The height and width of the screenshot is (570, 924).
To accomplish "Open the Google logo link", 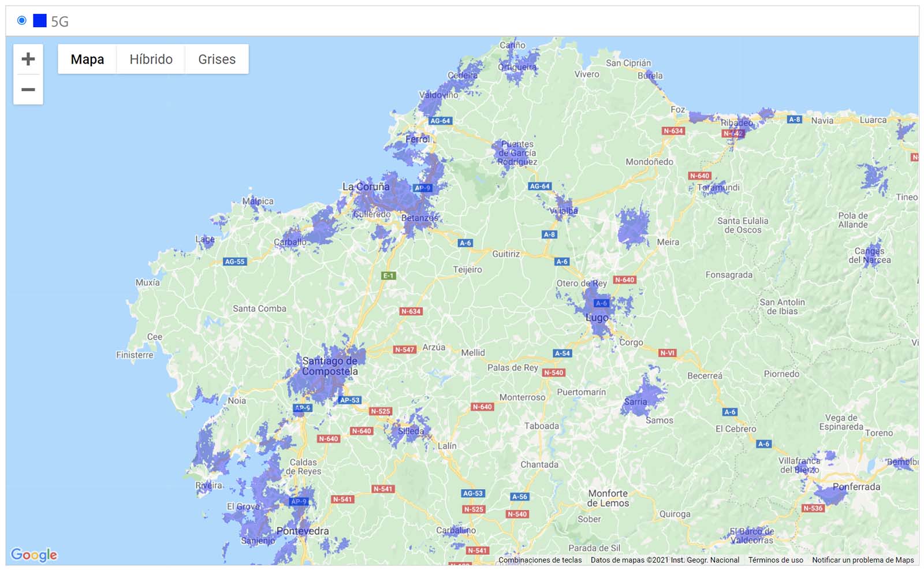I will pyautogui.click(x=34, y=554).
